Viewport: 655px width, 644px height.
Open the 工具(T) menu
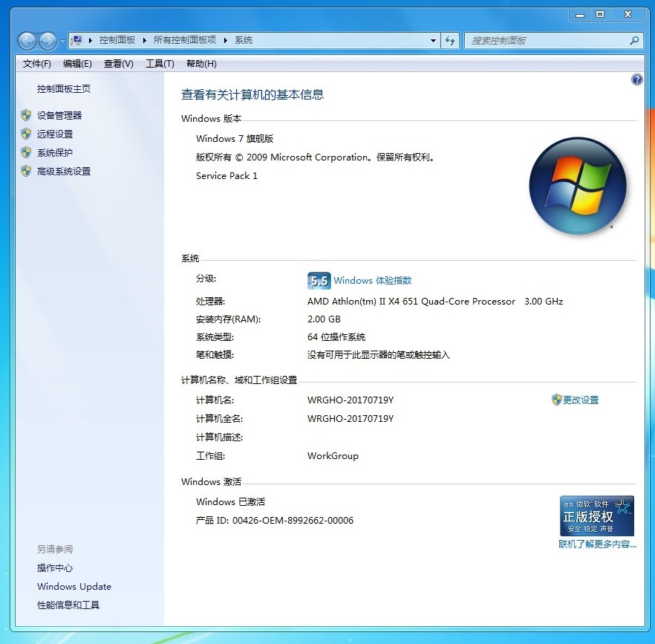tap(160, 64)
